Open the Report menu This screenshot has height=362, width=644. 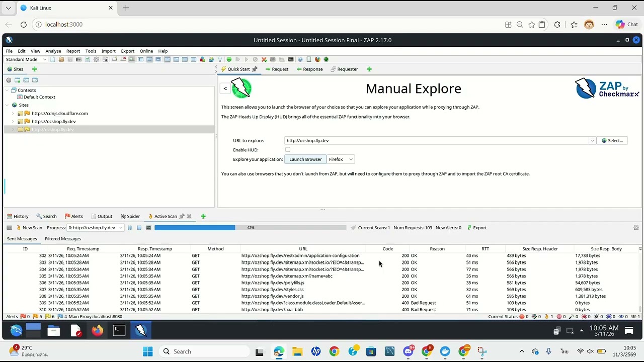pos(73,51)
